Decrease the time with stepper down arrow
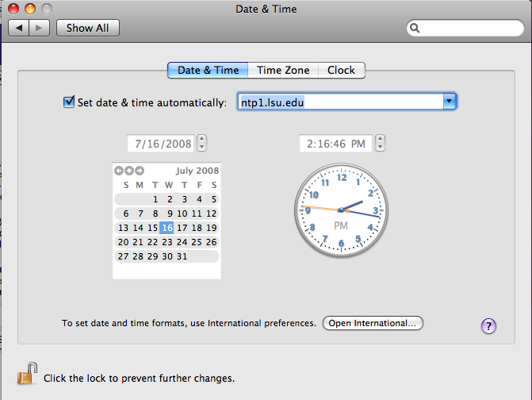 380,148
